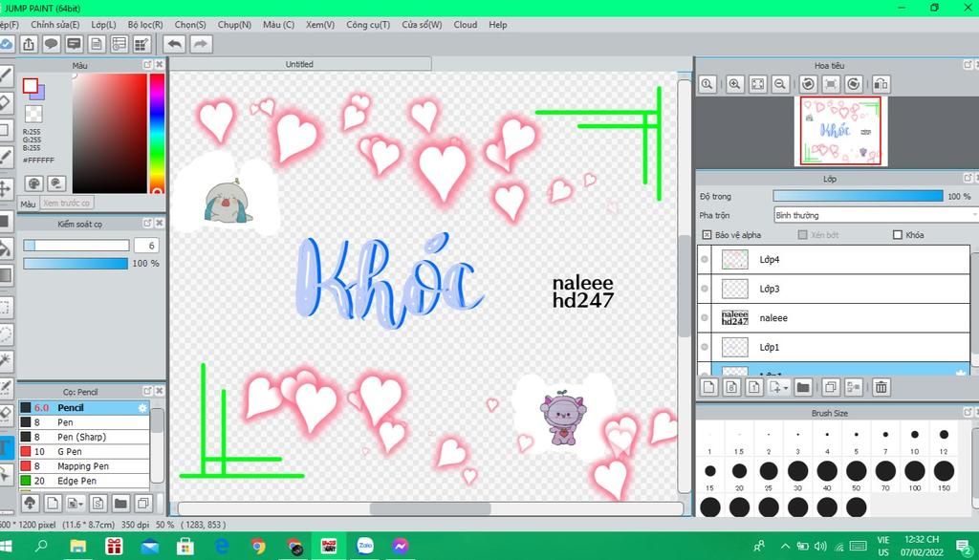Fit canvas to window in navigator
The image size is (979, 560).
757,84
